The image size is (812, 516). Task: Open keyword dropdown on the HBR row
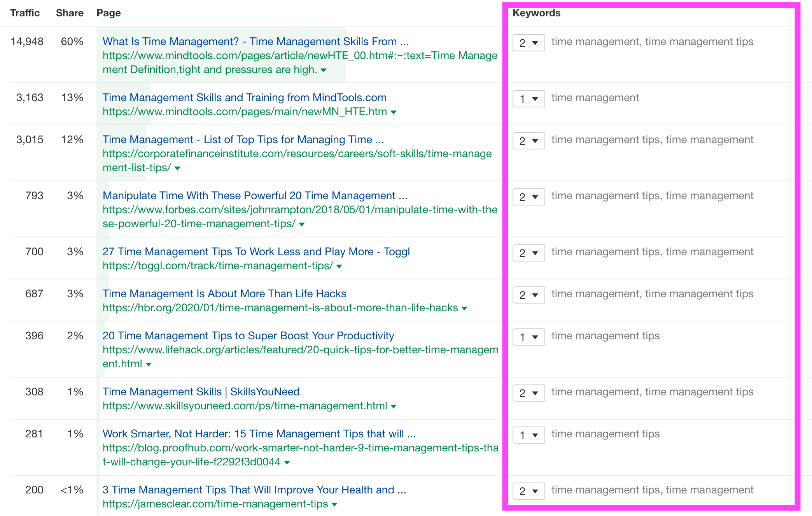coord(528,295)
